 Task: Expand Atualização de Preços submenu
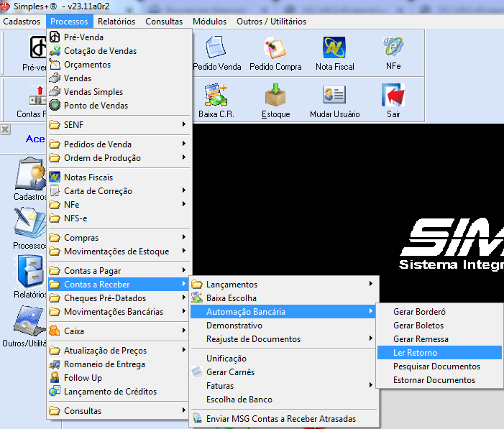(x=119, y=351)
